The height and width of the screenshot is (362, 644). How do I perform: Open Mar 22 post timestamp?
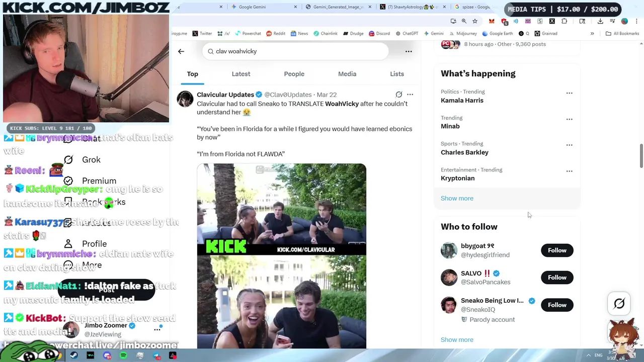click(327, 95)
